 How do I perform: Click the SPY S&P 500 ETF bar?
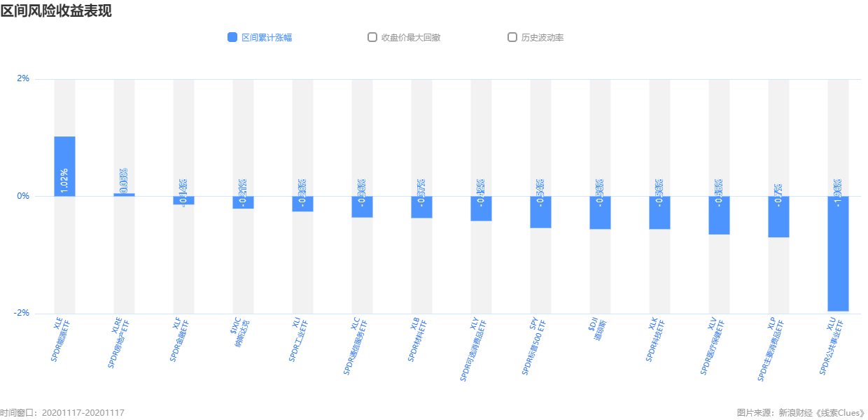point(540,212)
